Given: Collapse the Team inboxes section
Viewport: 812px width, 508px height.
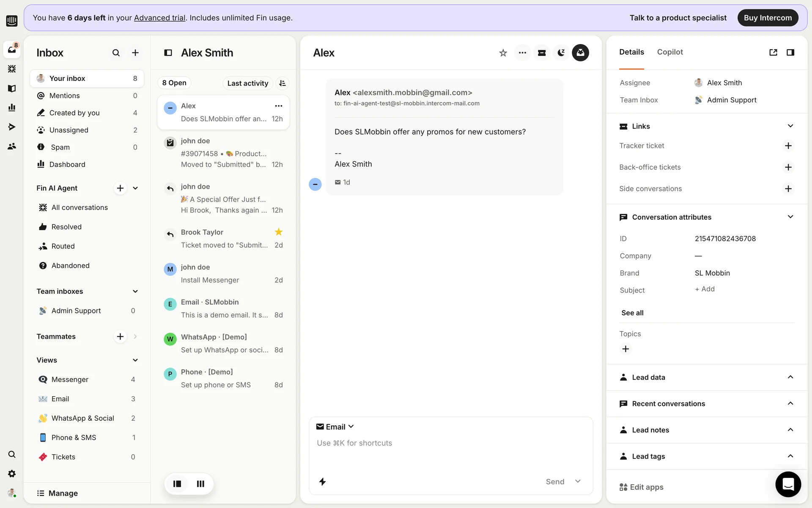Looking at the screenshot, I should [x=135, y=291].
